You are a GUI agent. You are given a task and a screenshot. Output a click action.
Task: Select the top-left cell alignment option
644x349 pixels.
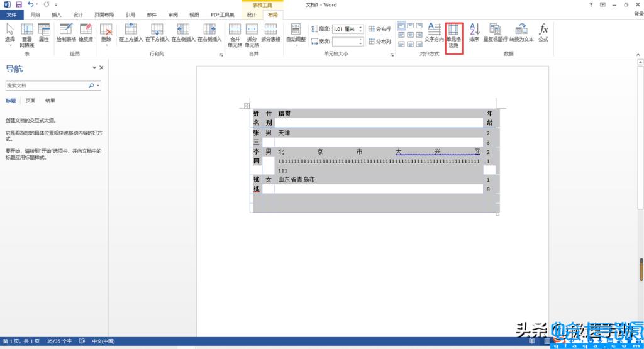click(x=401, y=26)
